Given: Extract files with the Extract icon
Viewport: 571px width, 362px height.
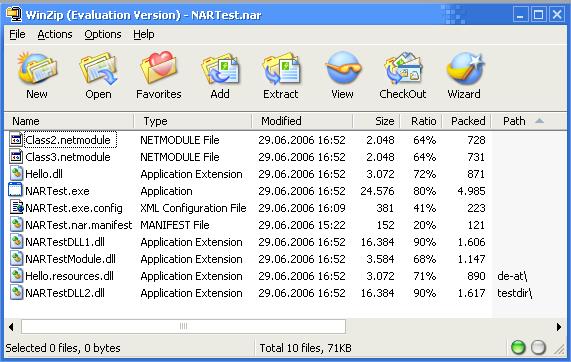Looking at the screenshot, I should point(281,68).
